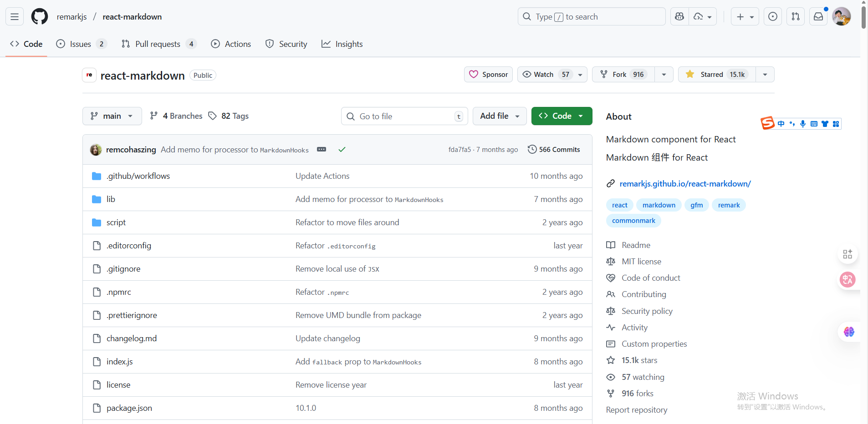Switch to the Issues tab
The image size is (868, 424).
click(x=81, y=44)
